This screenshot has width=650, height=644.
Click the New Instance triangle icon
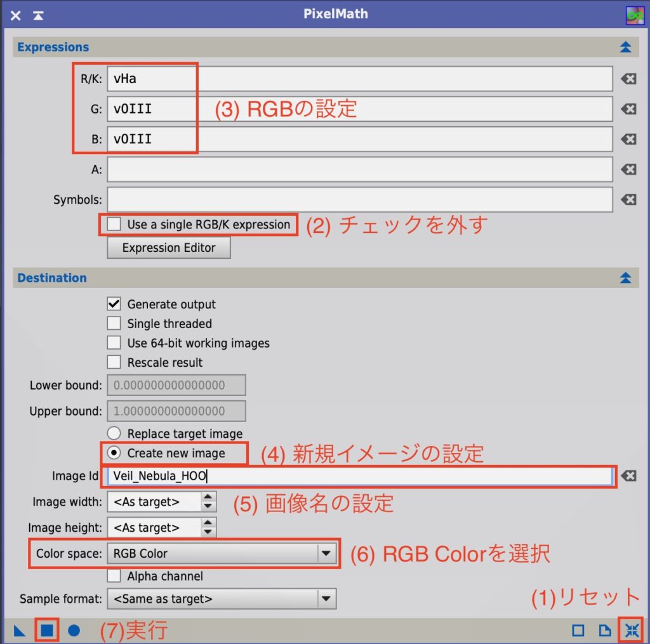(20, 631)
